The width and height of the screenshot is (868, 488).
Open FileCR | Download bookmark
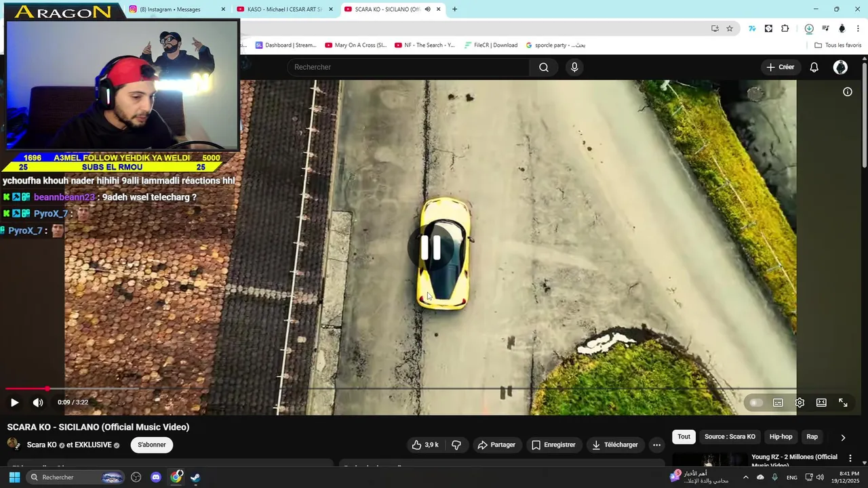pos(491,45)
